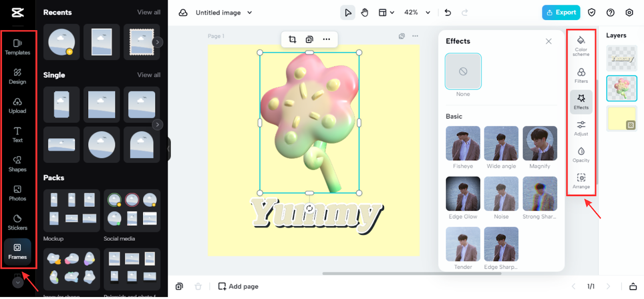Viewport: 644px width, 299px height.
Task: Click View all next to Recents
Action: [x=149, y=12]
